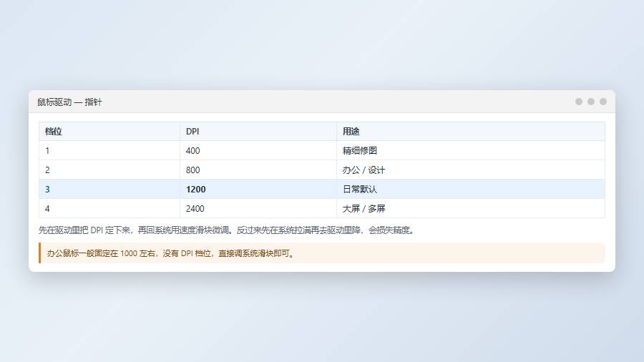Select the 400 DPI cell
Viewport: 644px width, 362px height.
tap(258, 151)
